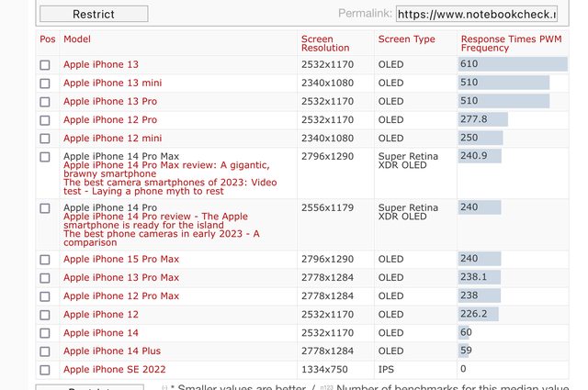Sort by Response Times PWM Frequency header
The width and height of the screenshot is (588, 390).
click(510, 43)
